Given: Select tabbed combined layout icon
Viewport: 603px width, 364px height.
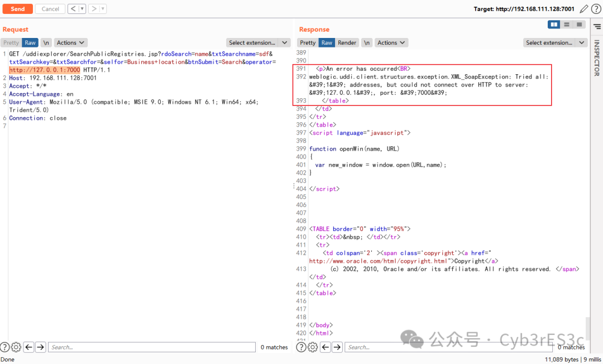Looking at the screenshot, I should click(x=579, y=25).
